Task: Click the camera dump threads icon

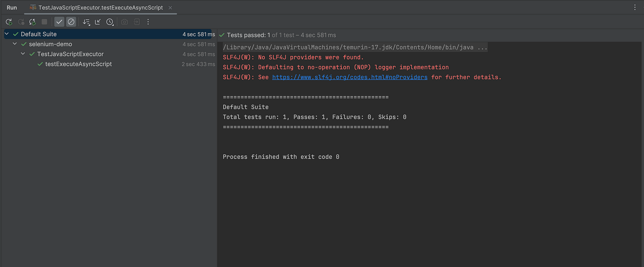Action: click(125, 22)
